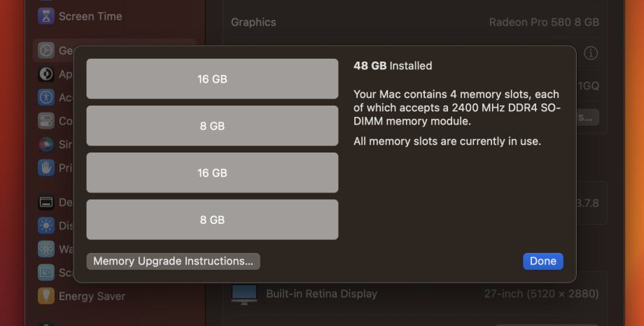Open the Control Center toggles icon
The height and width of the screenshot is (326, 644).
tap(46, 121)
